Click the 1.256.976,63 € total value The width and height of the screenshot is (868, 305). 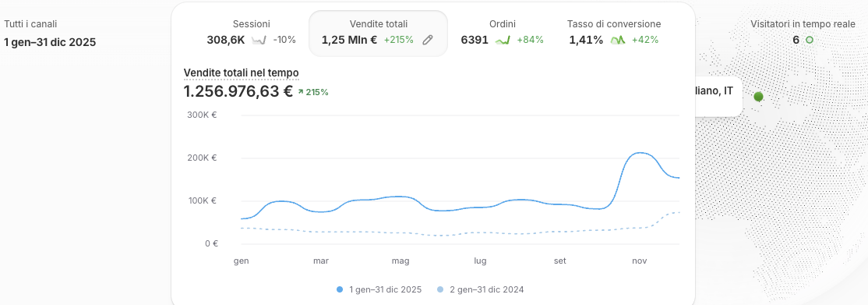(x=238, y=91)
